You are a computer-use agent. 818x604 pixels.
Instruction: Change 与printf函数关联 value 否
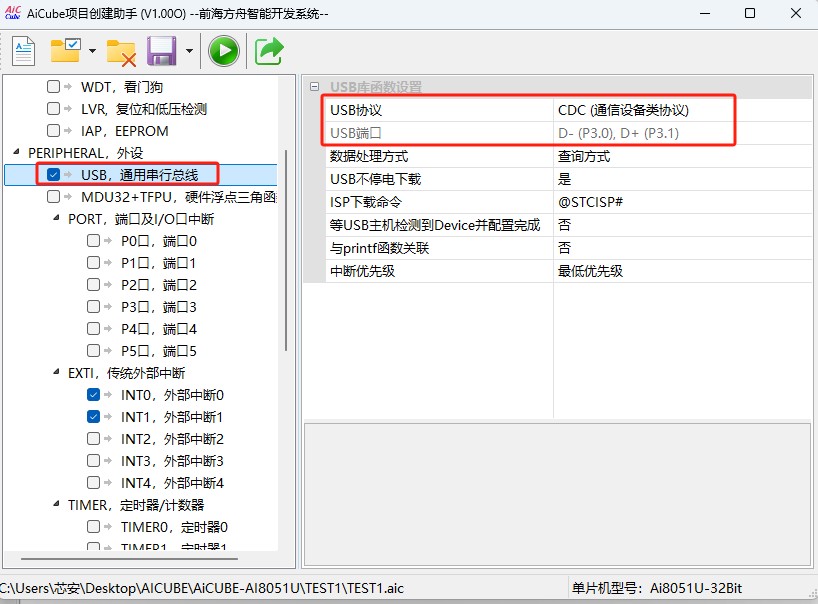coord(682,248)
